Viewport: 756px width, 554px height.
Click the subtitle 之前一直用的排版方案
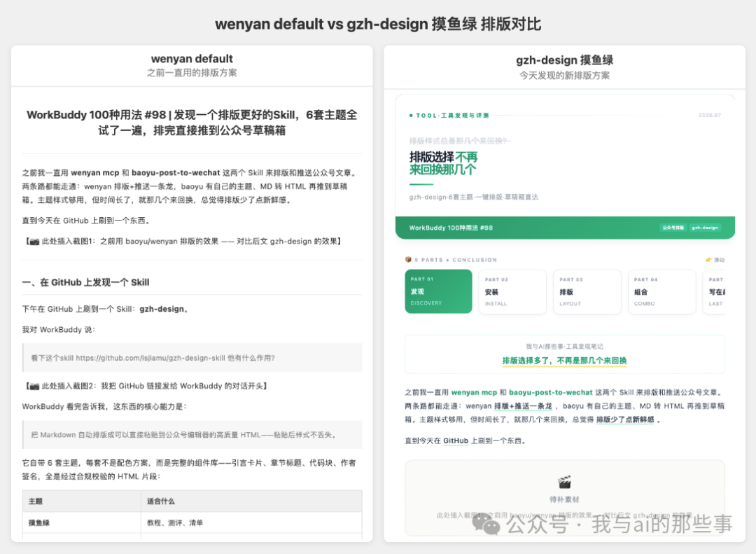click(192, 73)
